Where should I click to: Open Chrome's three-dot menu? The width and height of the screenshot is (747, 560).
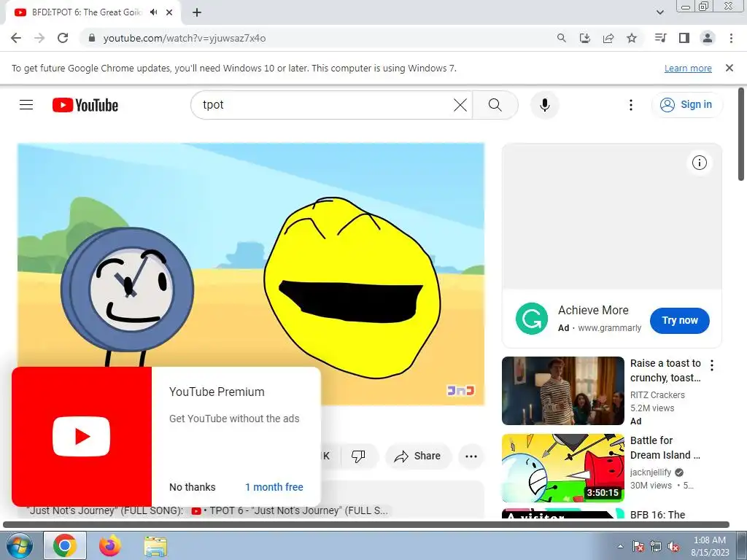[x=731, y=38]
